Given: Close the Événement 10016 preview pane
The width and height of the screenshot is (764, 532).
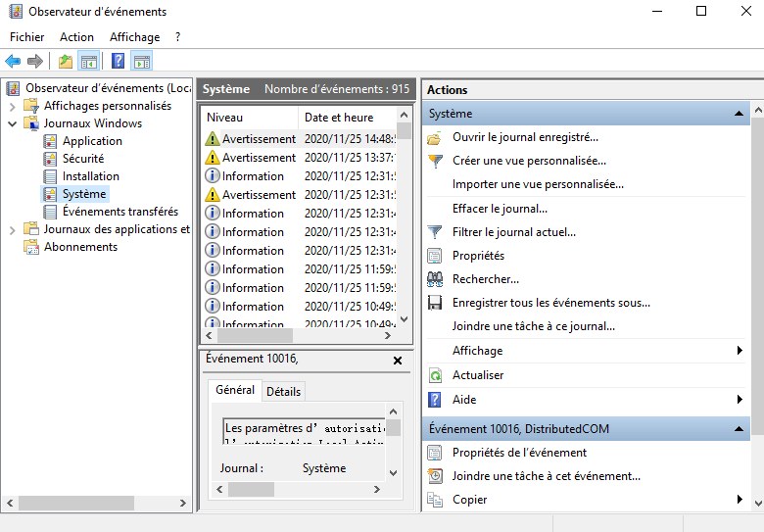Looking at the screenshot, I should tap(398, 361).
